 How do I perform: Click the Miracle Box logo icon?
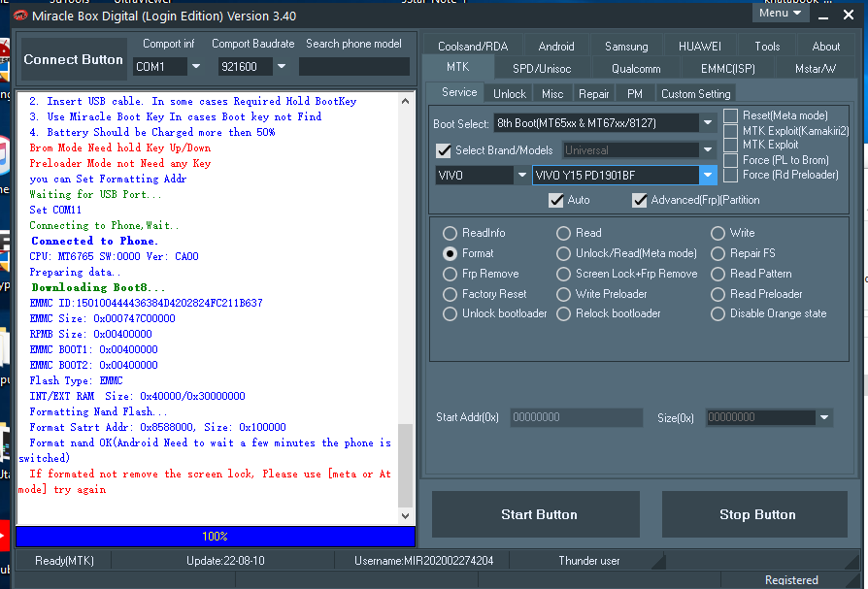(x=20, y=16)
